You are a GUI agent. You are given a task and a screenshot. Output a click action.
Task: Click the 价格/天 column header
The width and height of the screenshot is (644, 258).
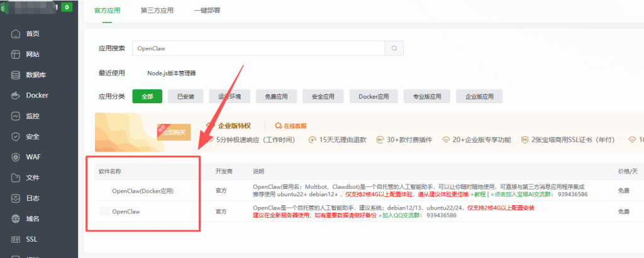tap(628, 171)
